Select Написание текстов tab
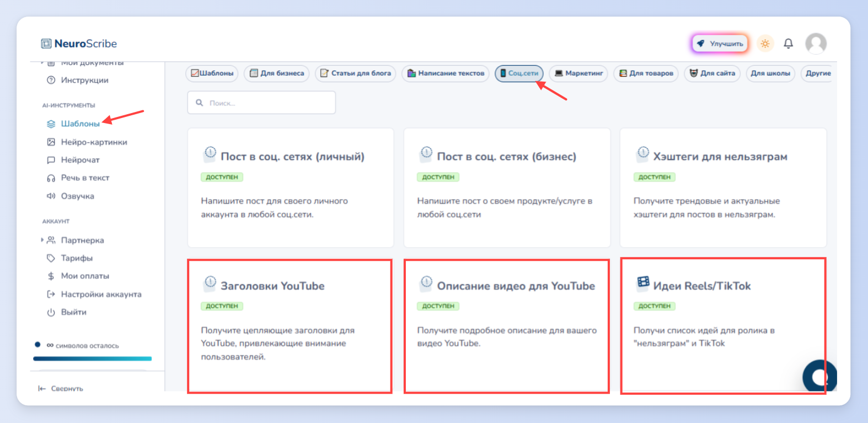 (446, 73)
